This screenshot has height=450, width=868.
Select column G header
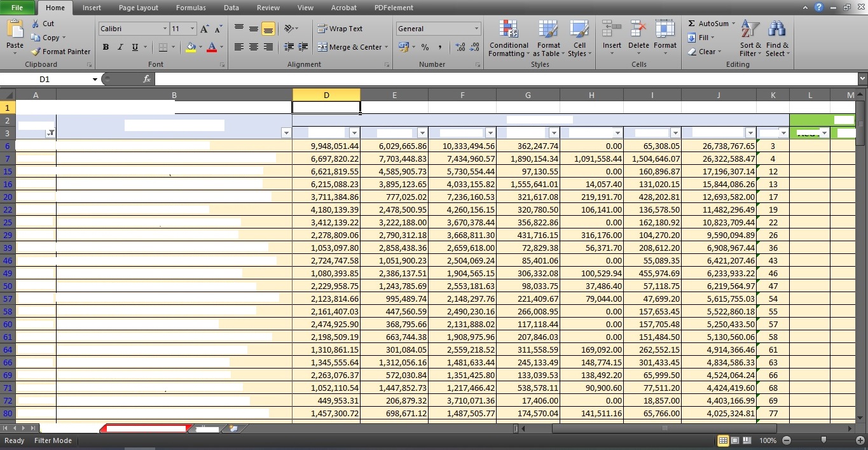coord(528,95)
